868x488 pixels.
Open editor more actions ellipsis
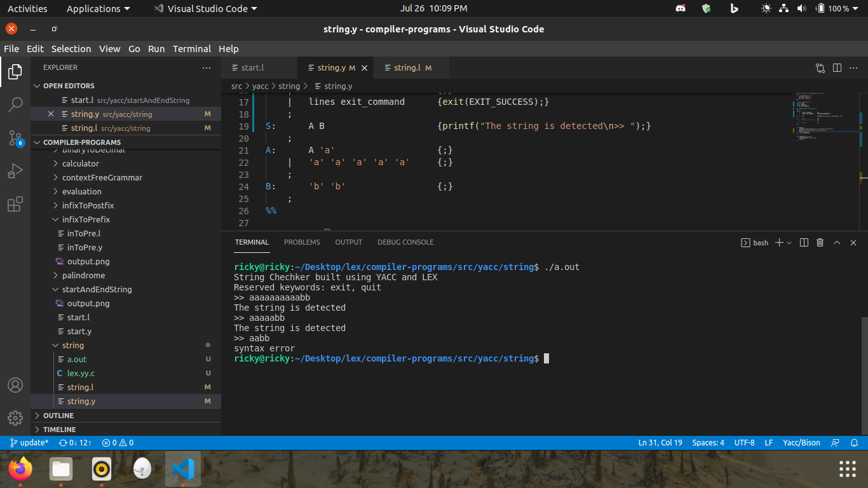point(855,67)
